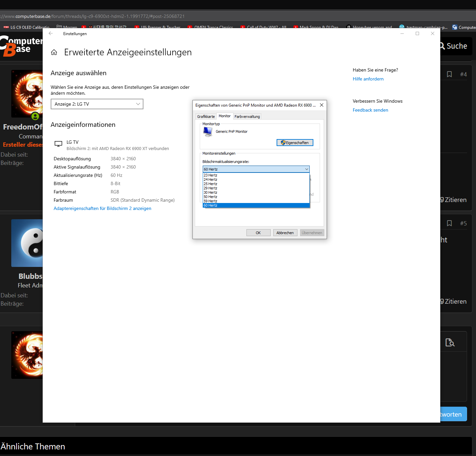The image size is (476, 456).
Task: Go back with the Einstellungen back arrow
Action: click(51, 33)
